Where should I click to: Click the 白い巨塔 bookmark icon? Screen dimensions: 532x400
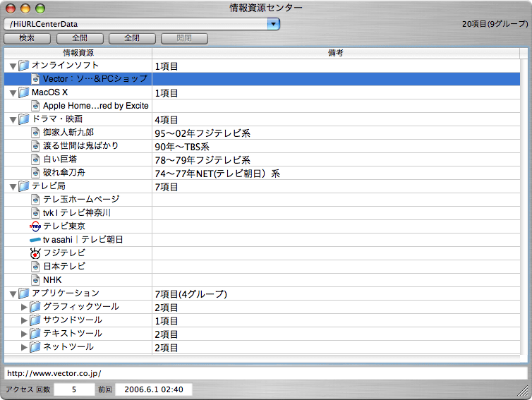[35, 159]
